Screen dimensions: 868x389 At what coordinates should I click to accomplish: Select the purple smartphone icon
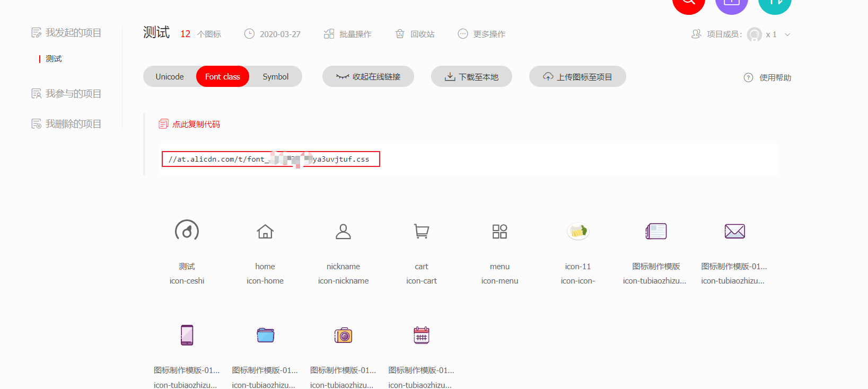pos(187,335)
